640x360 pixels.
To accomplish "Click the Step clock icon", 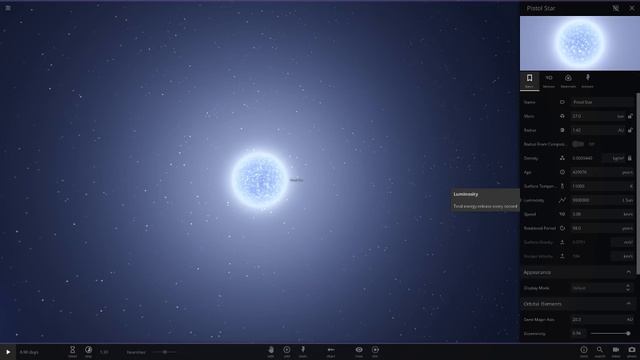I will (88, 351).
